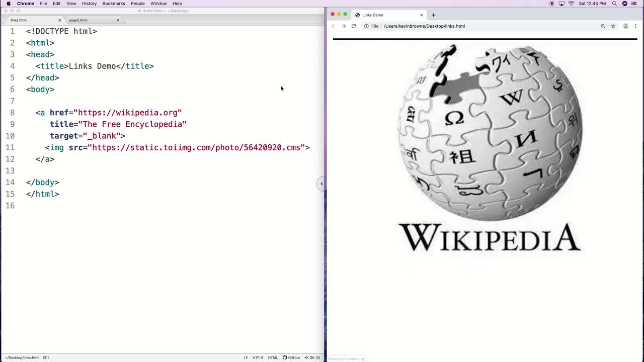Open the History menu
Viewport: 644px width, 362px height.
tap(89, 4)
